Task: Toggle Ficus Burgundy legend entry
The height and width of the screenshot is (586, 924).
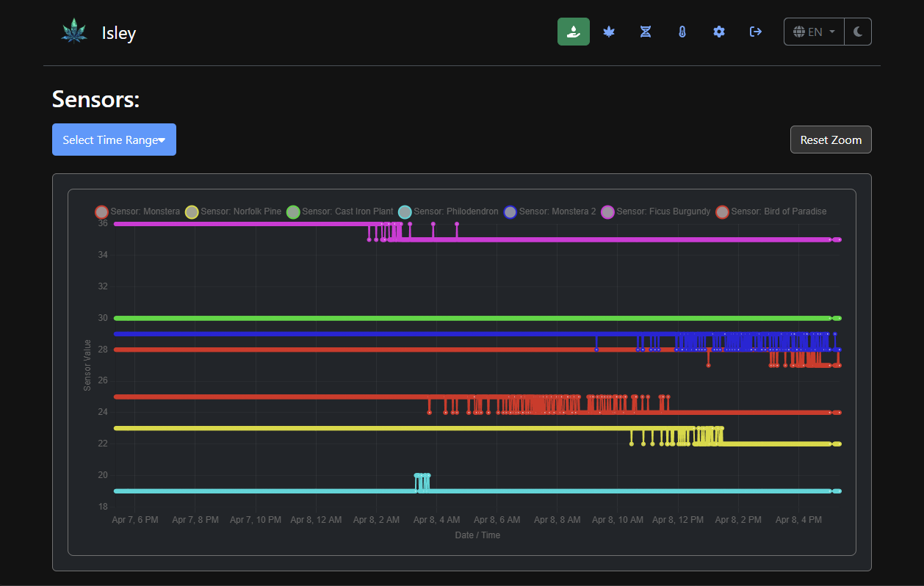Action: tap(655, 211)
